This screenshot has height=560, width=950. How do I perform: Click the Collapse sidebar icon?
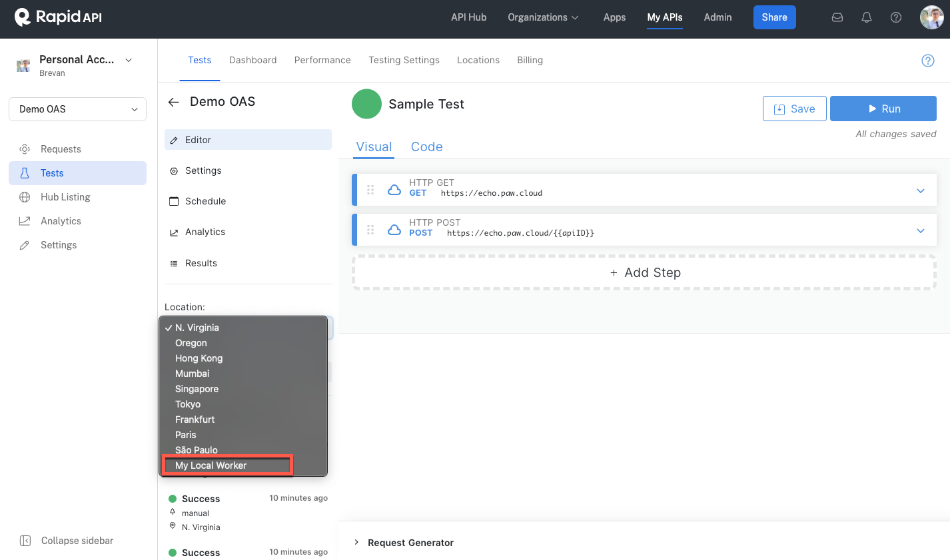tap(25, 541)
